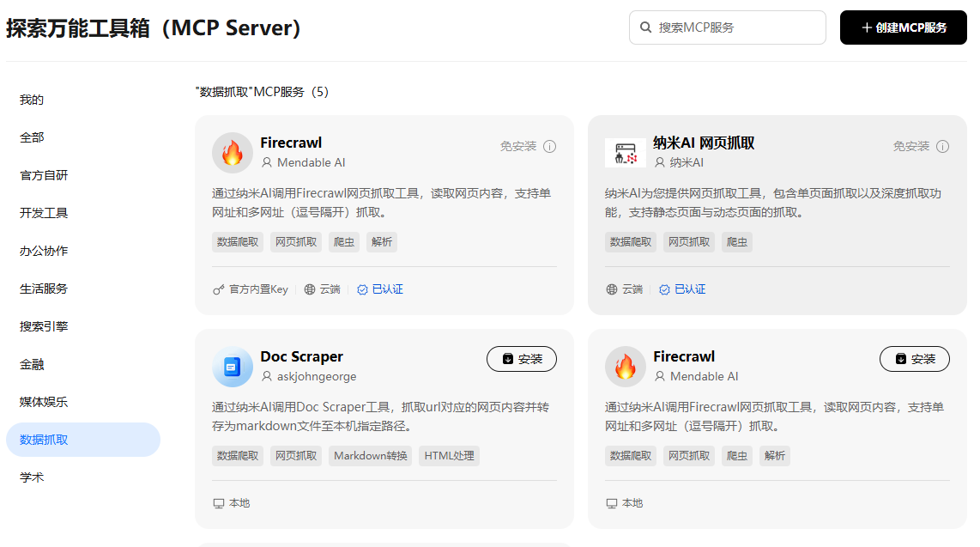This screenshot has height=547, width=980.
Task: Click the Firecrawl flame logo in top card
Action: (233, 153)
